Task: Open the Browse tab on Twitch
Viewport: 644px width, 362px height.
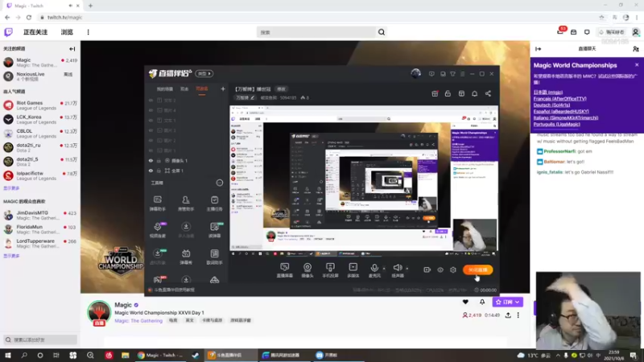Action: point(67,32)
